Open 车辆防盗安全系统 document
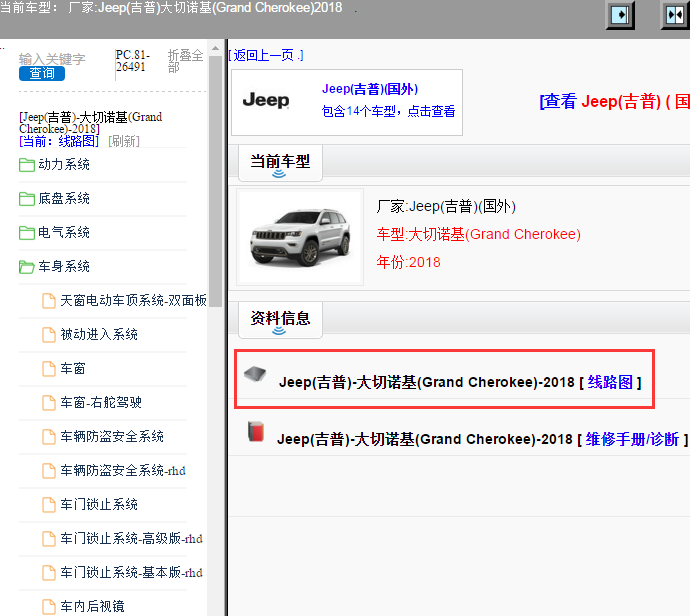Image resolution: width=690 pixels, height=616 pixels. tap(112, 436)
